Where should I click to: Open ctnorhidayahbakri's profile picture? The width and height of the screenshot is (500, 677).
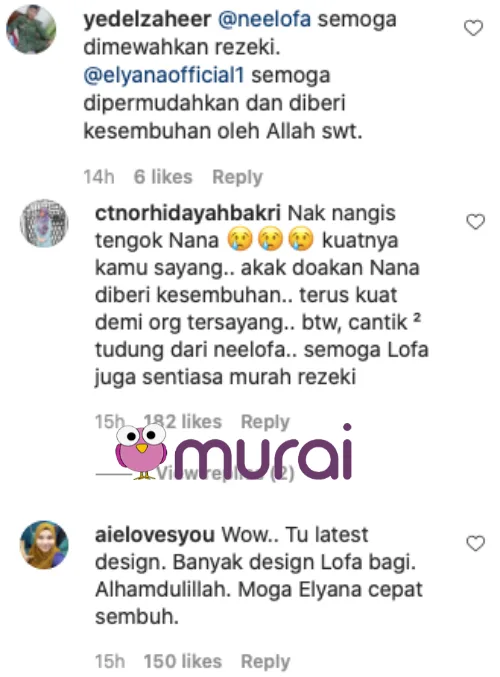point(44,223)
